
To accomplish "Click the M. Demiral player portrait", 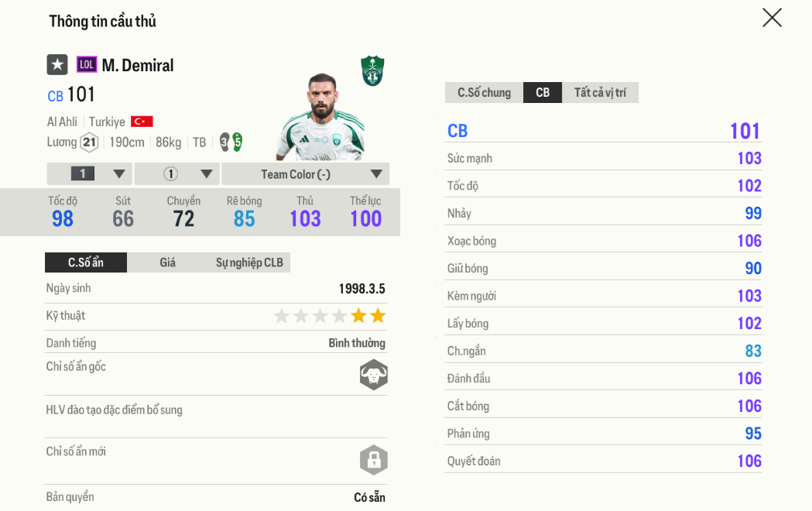I will [x=321, y=118].
